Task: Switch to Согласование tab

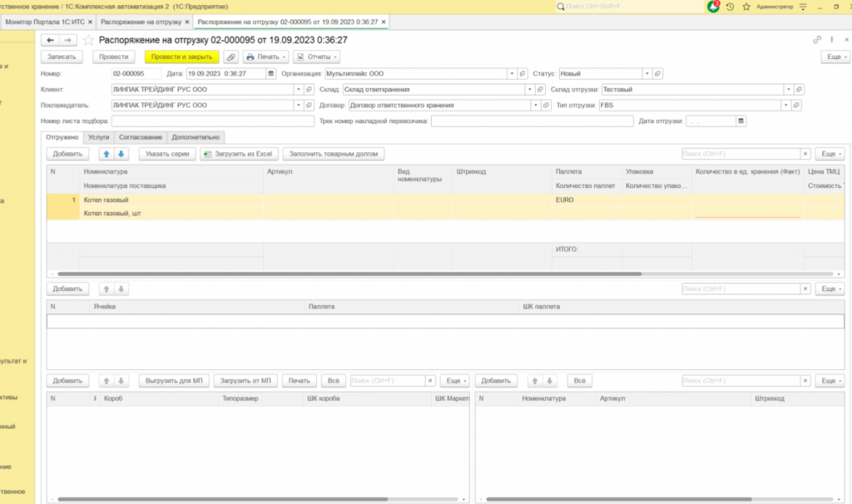Action: pos(140,137)
